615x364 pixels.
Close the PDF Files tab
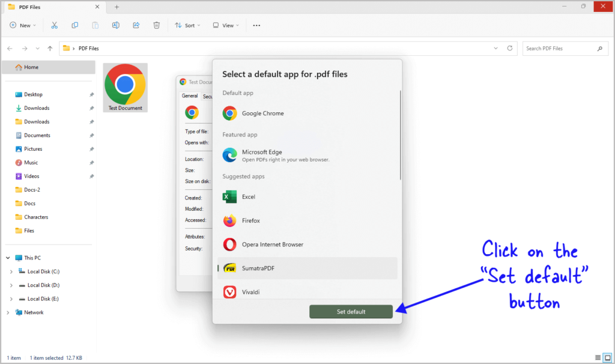(x=97, y=7)
